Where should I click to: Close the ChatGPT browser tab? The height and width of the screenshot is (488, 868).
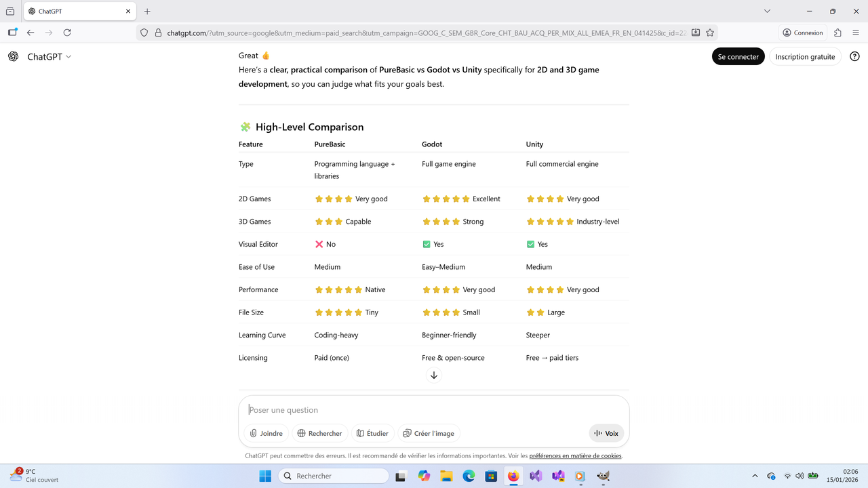click(x=129, y=12)
